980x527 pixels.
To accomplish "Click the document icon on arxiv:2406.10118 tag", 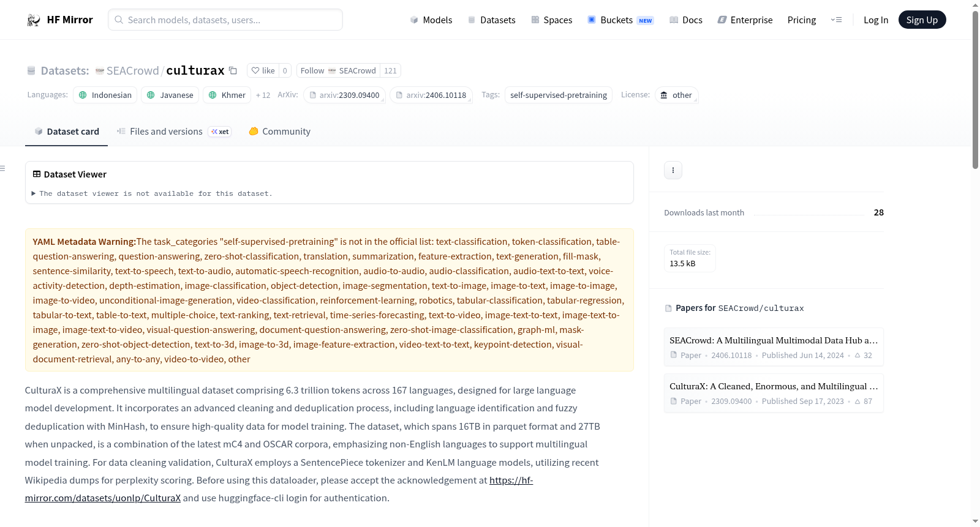I will tap(399, 95).
